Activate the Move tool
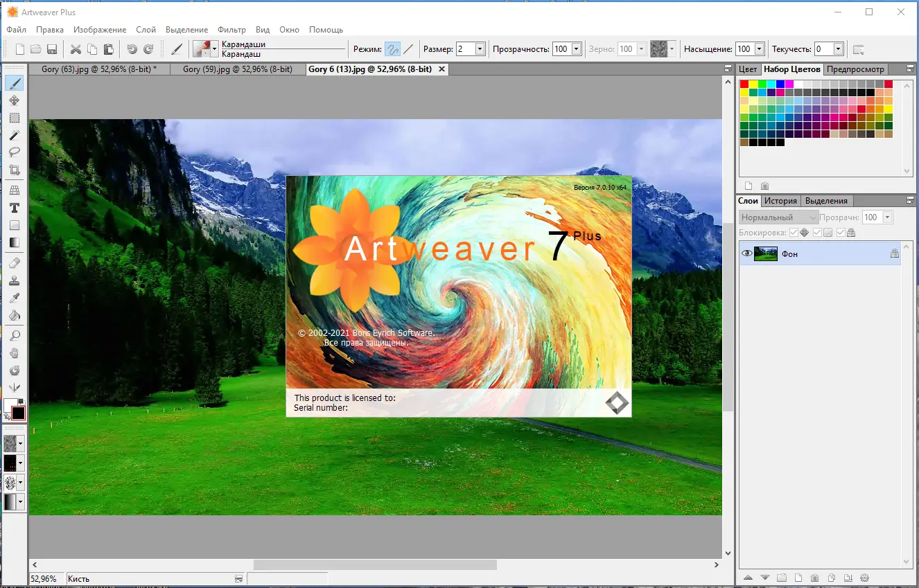 point(15,100)
